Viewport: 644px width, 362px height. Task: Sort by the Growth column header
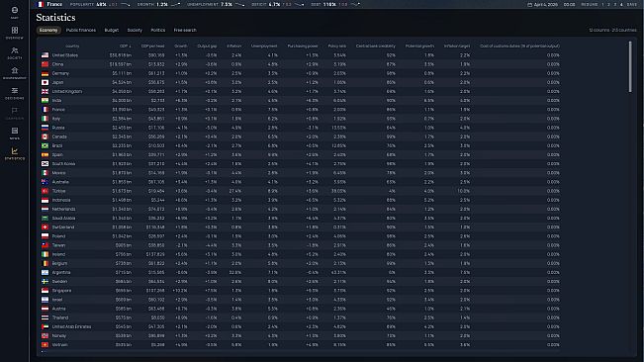(x=181, y=45)
